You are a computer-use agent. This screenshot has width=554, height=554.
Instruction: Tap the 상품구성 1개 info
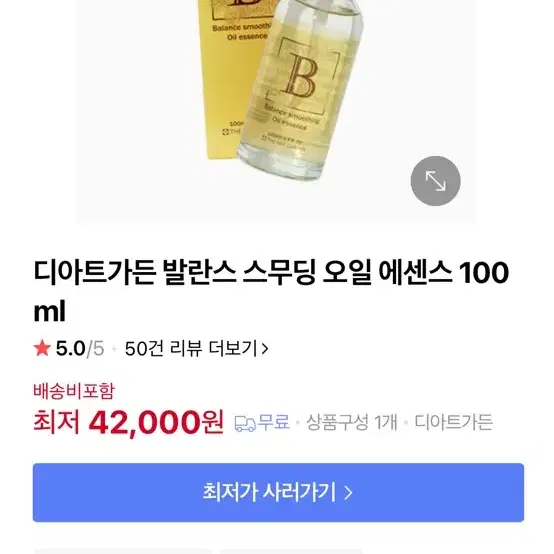352,422
